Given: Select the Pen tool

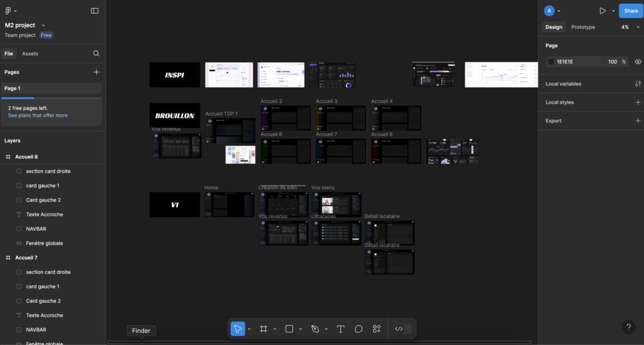Looking at the screenshot, I should coord(315,329).
